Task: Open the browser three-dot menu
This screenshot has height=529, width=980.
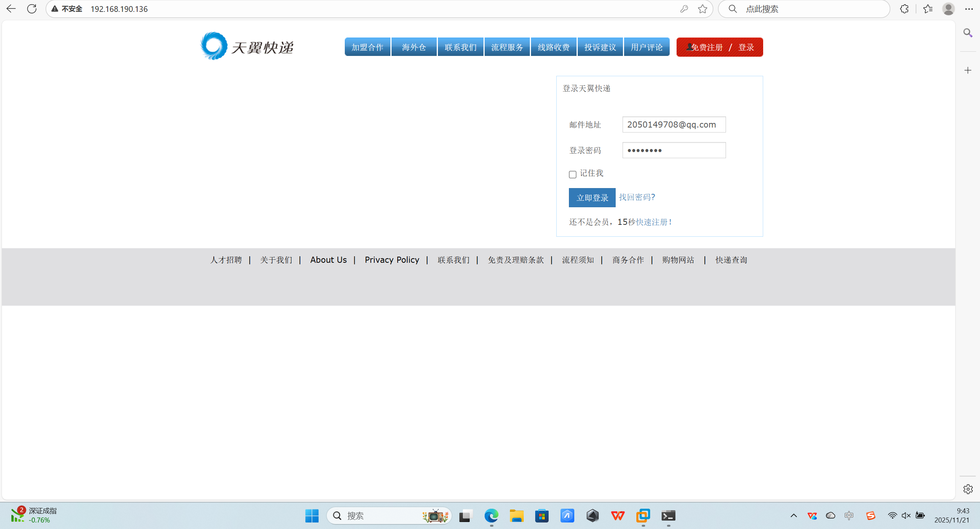Action: [969, 9]
